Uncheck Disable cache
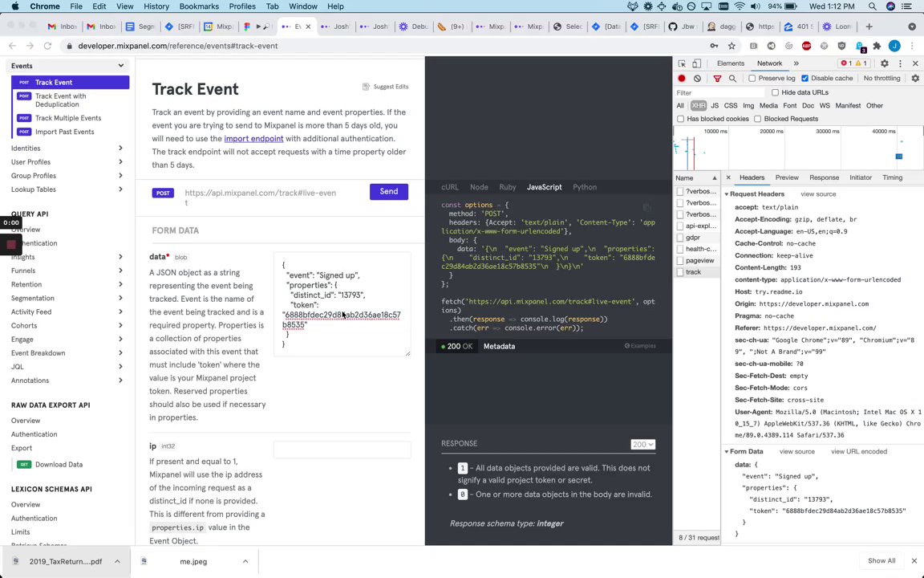924x578 pixels. click(x=805, y=79)
